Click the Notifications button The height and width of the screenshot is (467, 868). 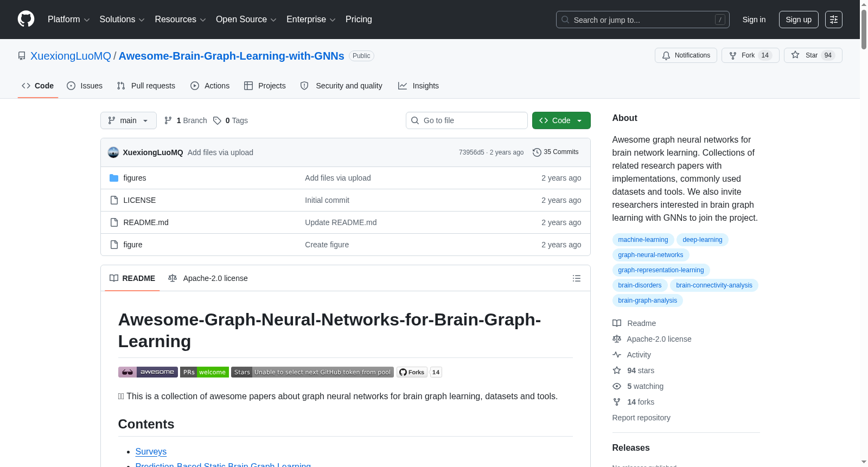(686, 55)
